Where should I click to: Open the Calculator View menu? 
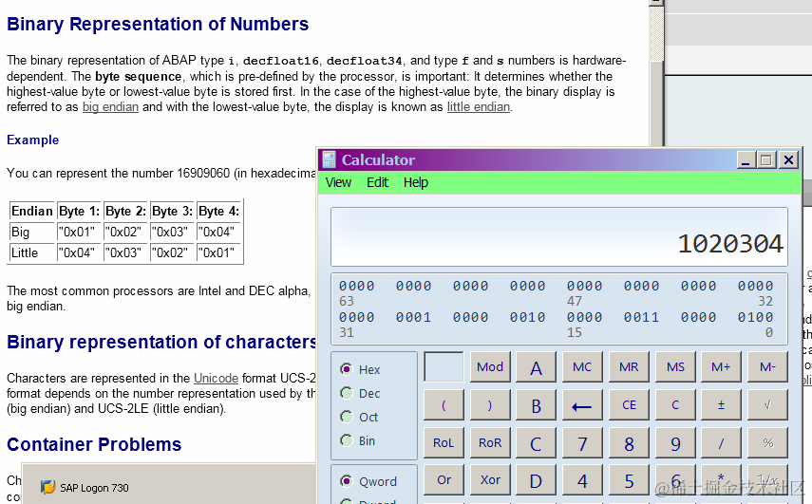(x=338, y=182)
